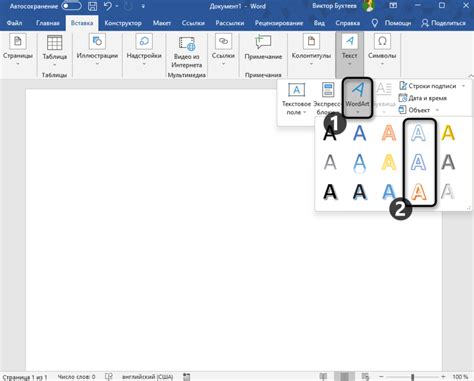Viewport: 474px width, 381px height.
Task: Select the orange outline WordArt in bottom row
Action: [x=418, y=192]
